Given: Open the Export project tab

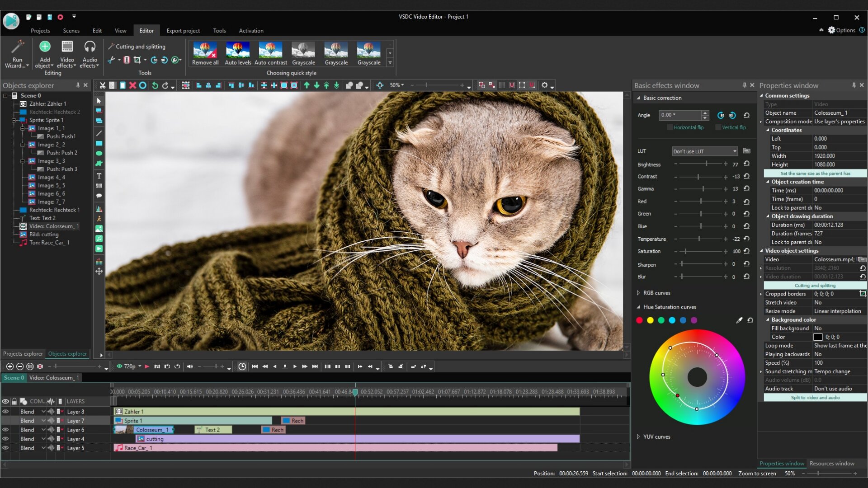Looking at the screenshot, I should coord(183,31).
